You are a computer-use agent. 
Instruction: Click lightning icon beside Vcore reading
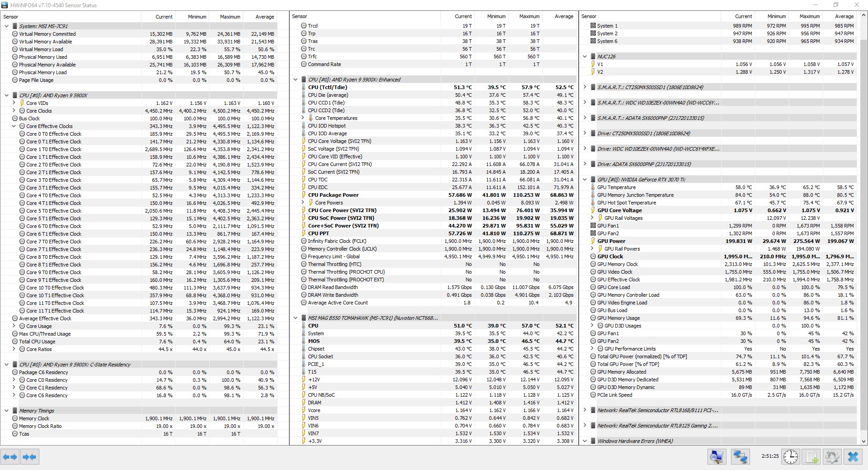pos(304,410)
